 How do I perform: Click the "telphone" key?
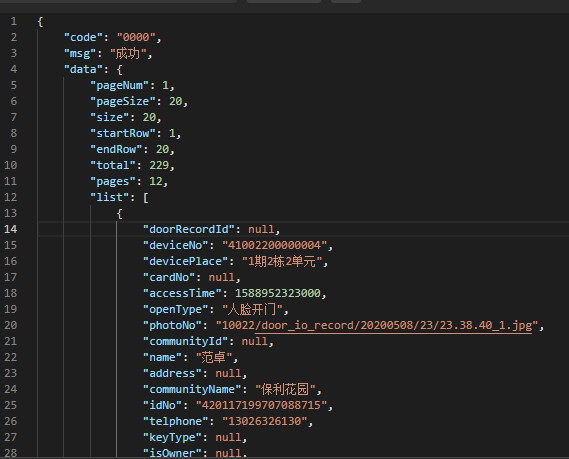(176, 421)
